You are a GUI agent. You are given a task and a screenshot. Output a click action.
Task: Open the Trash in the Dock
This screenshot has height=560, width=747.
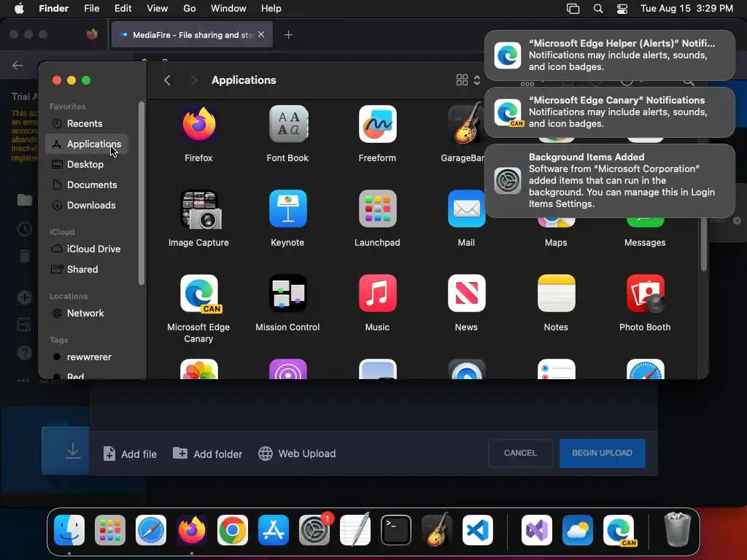[x=678, y=530]
